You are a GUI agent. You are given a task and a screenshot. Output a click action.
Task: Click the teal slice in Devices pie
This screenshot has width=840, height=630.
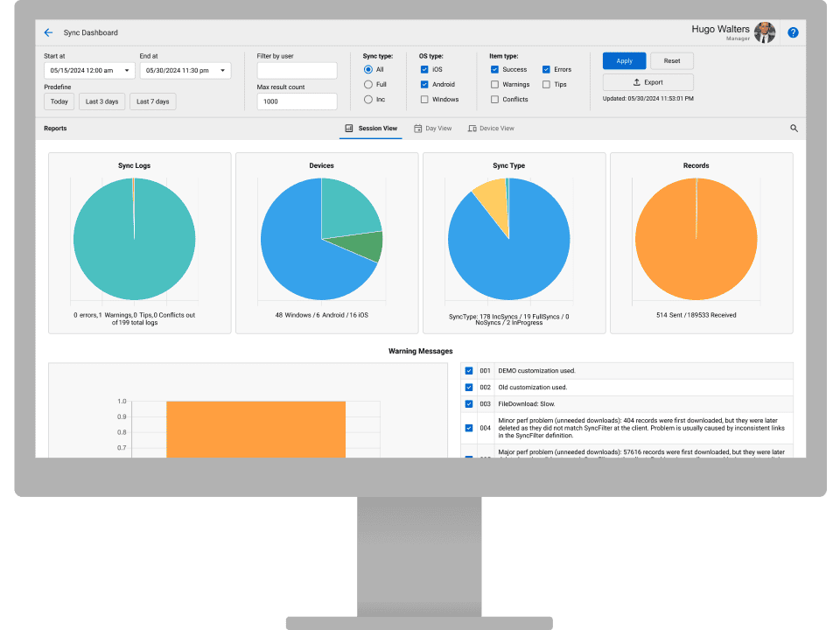coord(347,212)
